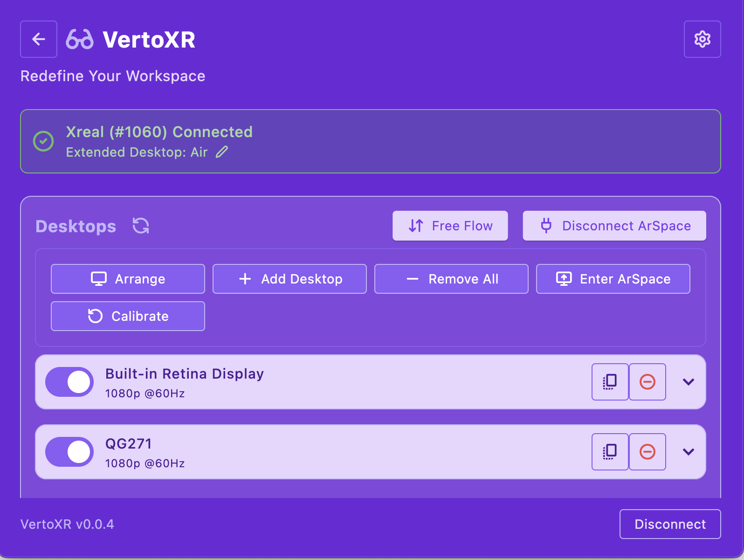The height and width of the screenshot is (560, 744).
Task: Go back using the arrow button
Action: point(39,39)
